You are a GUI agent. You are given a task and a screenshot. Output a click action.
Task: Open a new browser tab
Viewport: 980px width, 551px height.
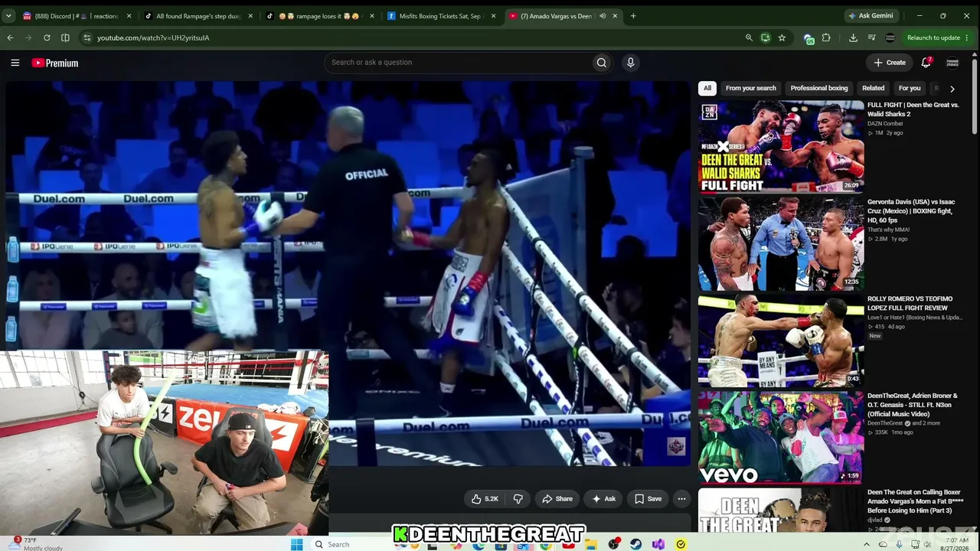point(632,15)
